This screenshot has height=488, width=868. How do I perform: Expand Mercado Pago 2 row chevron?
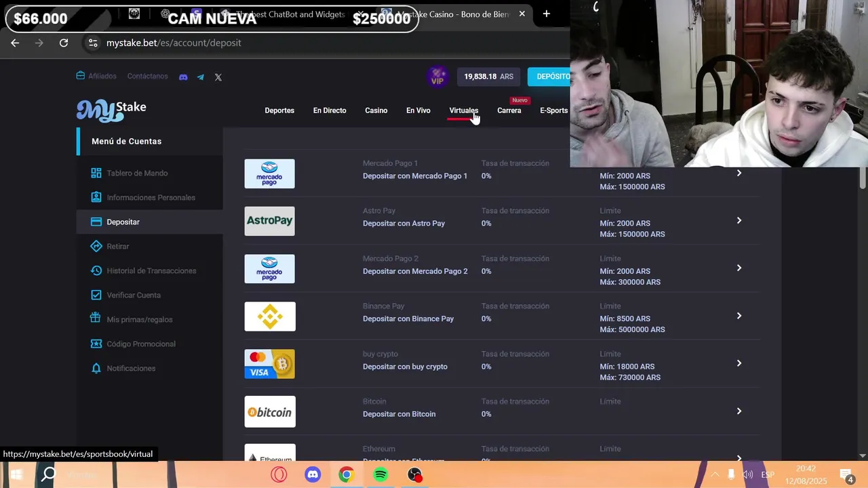(739, 268)
